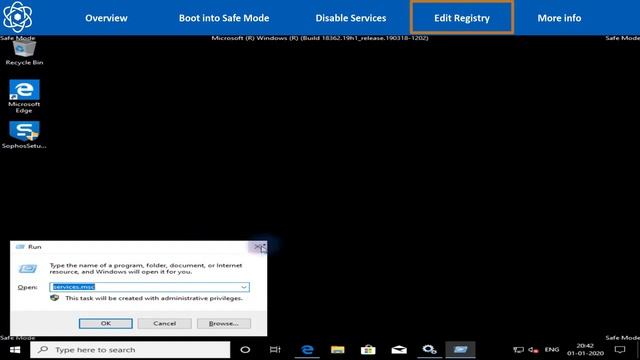Open the Windows Start menu

15,350
